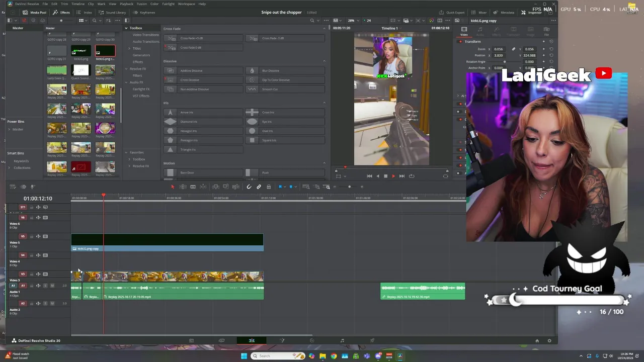
Task: Open the viewer zoom 28% dropdown
Action: [353, 21]
